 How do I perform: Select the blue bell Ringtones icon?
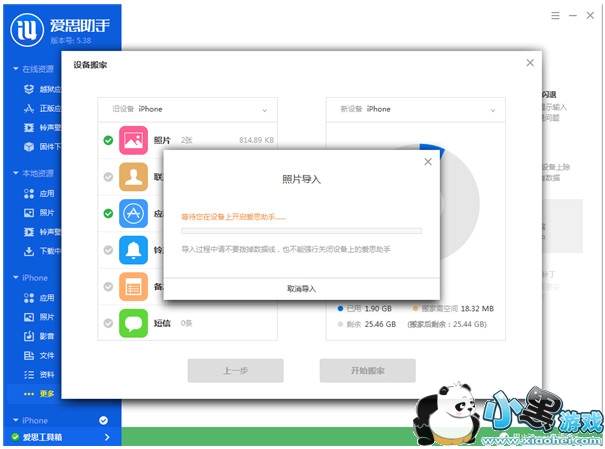click(133, 250)
